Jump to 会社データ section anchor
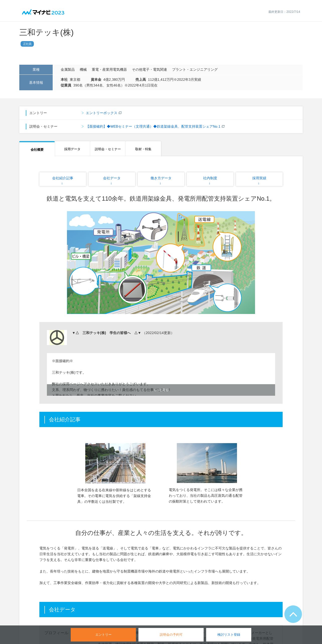This screenshot has width=322, height=644. pyautogui.click(x=112, y=179)
